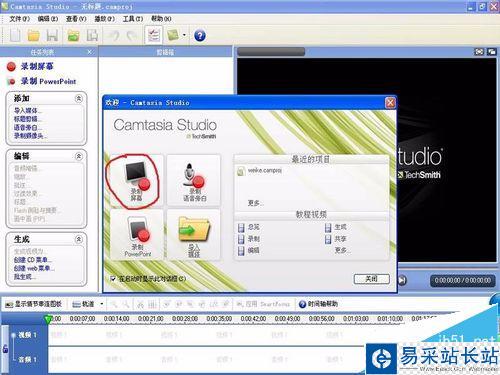500x375 pixels.
Task: Select the 音频 1 audio track label
Action: [27, 359]
